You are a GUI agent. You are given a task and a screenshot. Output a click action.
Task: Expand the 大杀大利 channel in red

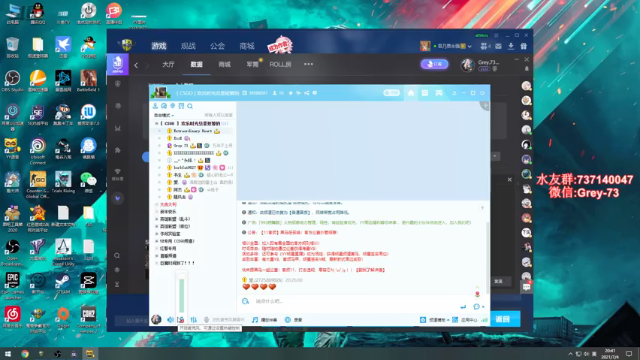pos(157,204)
